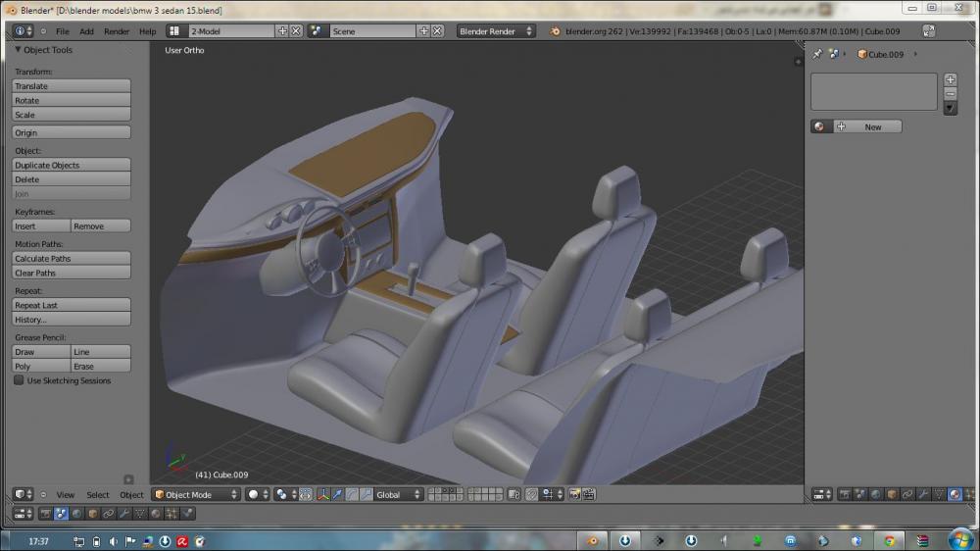Click the Duplicate Objects button
The image size is (980, 551).
click(72, 165)
